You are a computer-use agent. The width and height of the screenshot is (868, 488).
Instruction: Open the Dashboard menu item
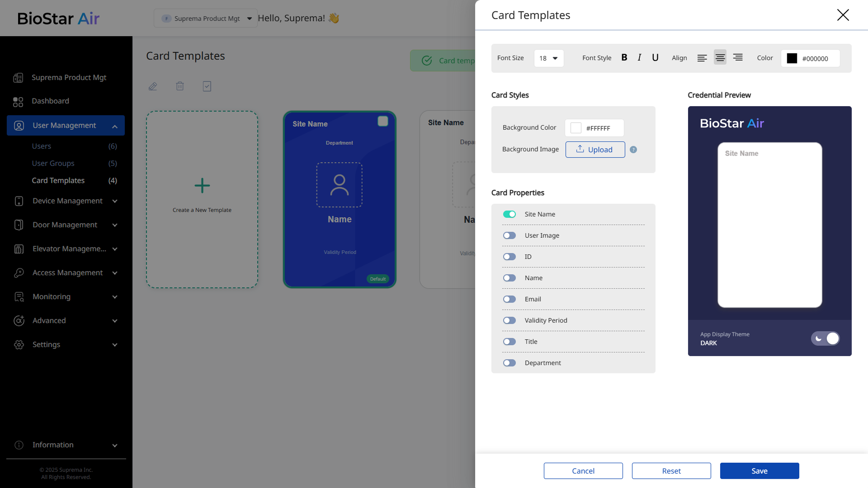pyautogui.click(x=50, y=101)
